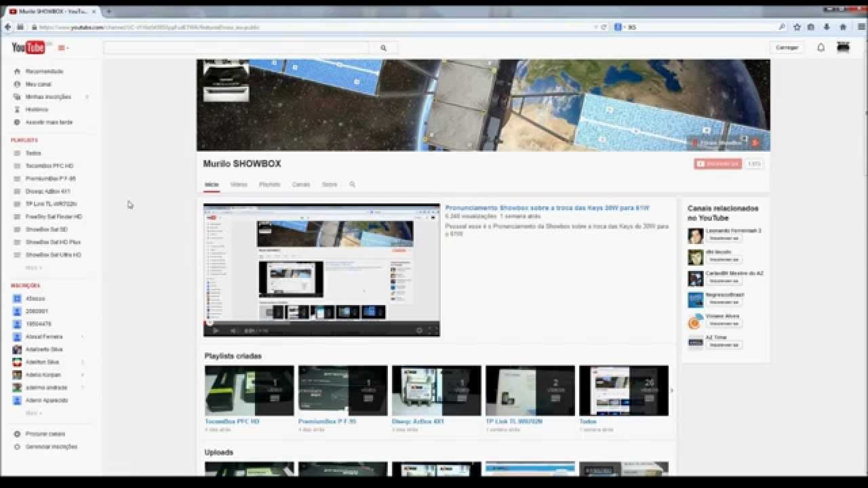Open Assistir mais tarde in the sidebar

click(x=49, y=122)
